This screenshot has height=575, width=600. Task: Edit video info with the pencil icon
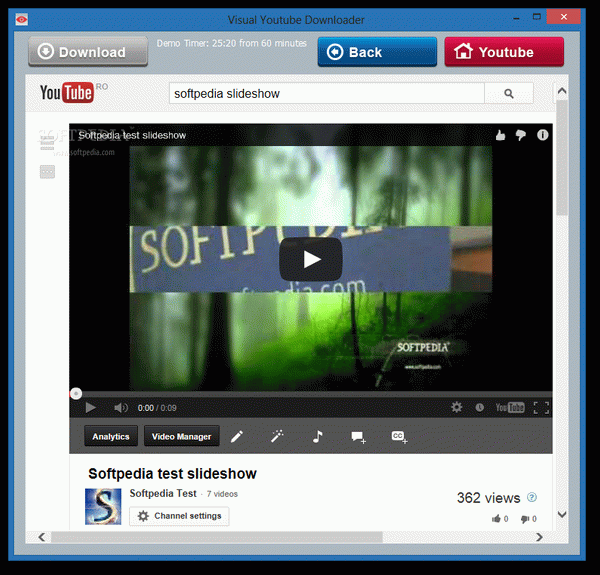(237, 436)
